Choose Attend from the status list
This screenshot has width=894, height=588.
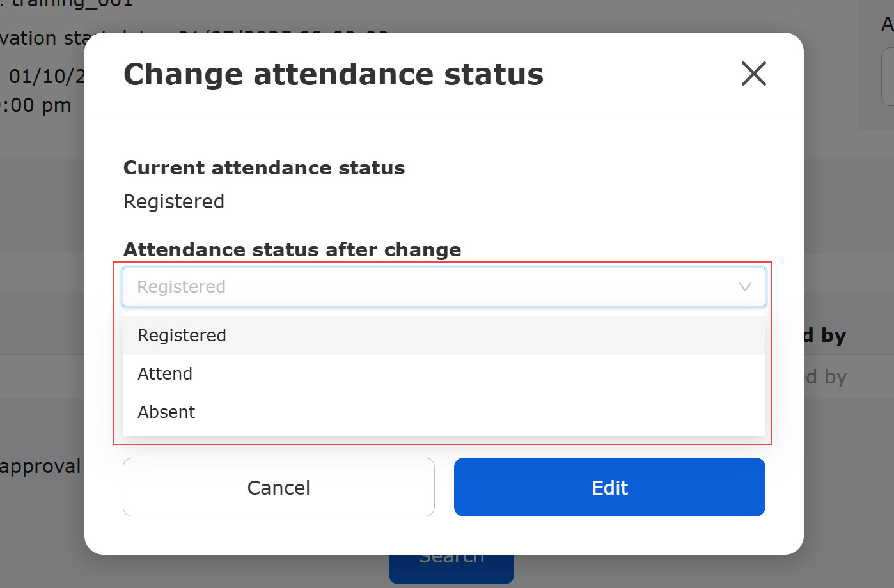pyautogui.click(x=444, y=374)
